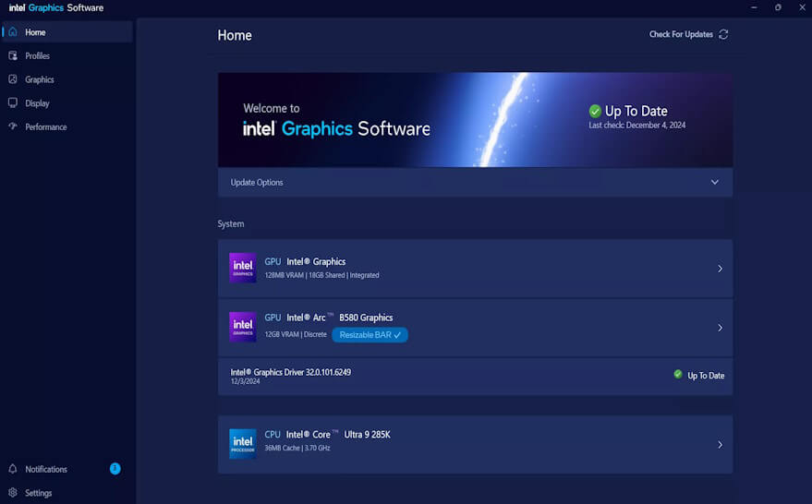Click the Intel Graphics logo for integrated GPU
The width and height of the screenshot is (812, 504).
pos(243,268)
